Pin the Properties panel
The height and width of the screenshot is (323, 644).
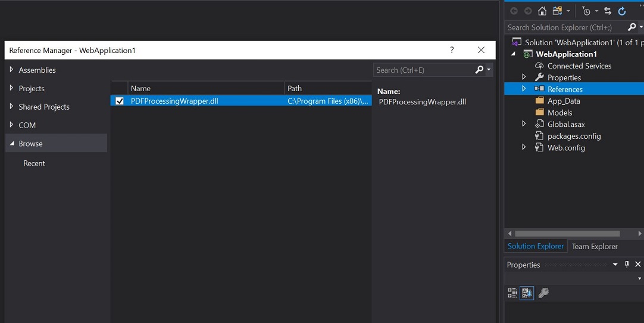pyautogui.click(x=627, y=265)
